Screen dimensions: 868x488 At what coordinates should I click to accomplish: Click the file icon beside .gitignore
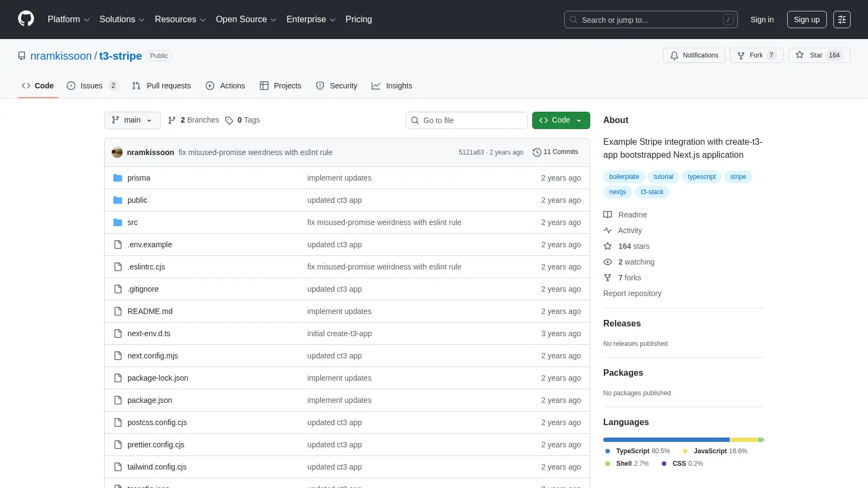[x=118, y=289]
